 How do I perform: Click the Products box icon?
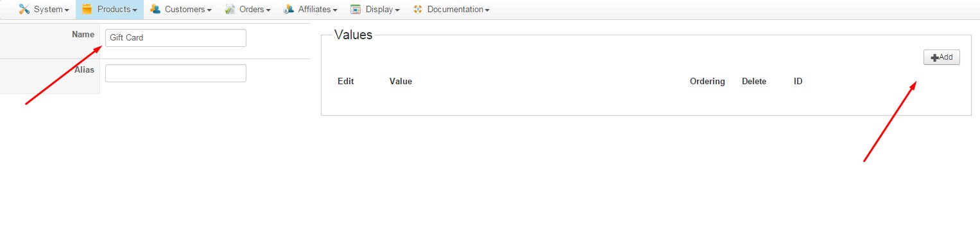point(87,9)
